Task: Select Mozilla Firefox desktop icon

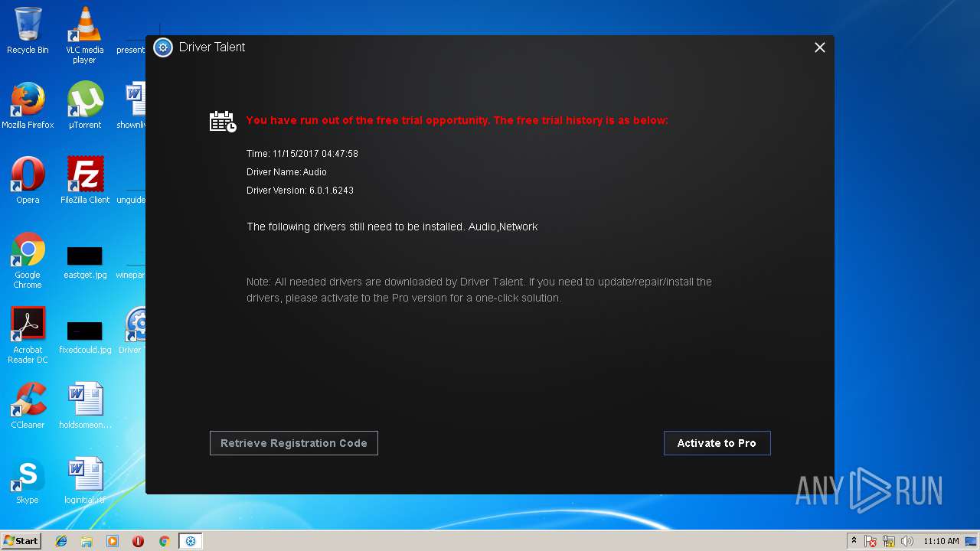Action: [28, 106]
